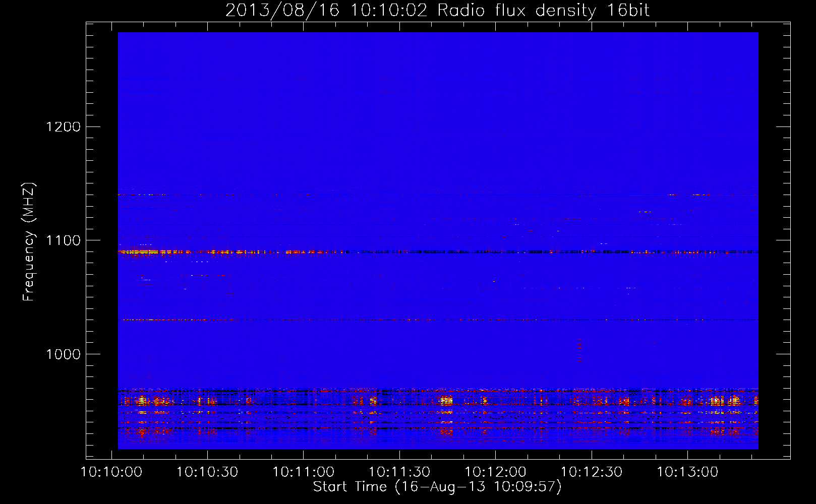
Task: Click the bright emission line near 1090 MHz
Action: click(438, 251)
